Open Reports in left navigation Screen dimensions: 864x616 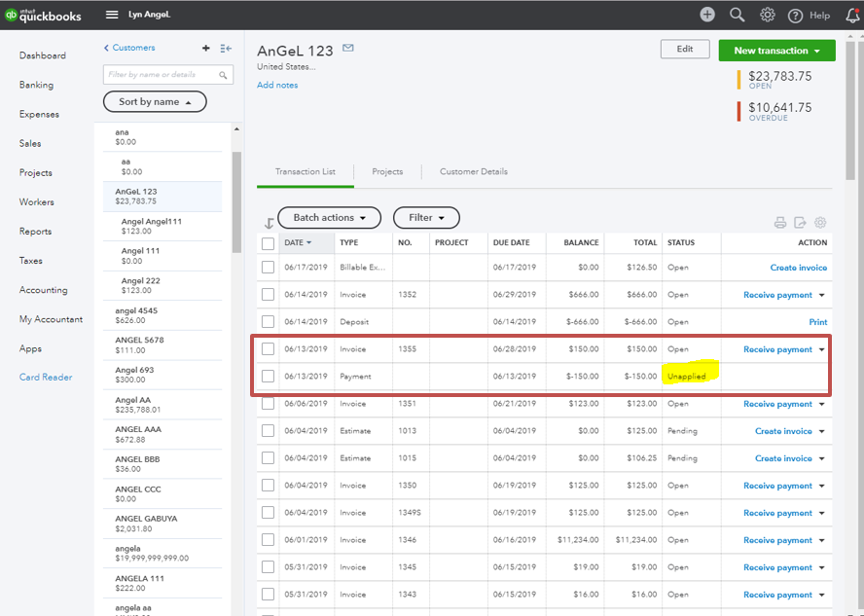tap(35, 232)
